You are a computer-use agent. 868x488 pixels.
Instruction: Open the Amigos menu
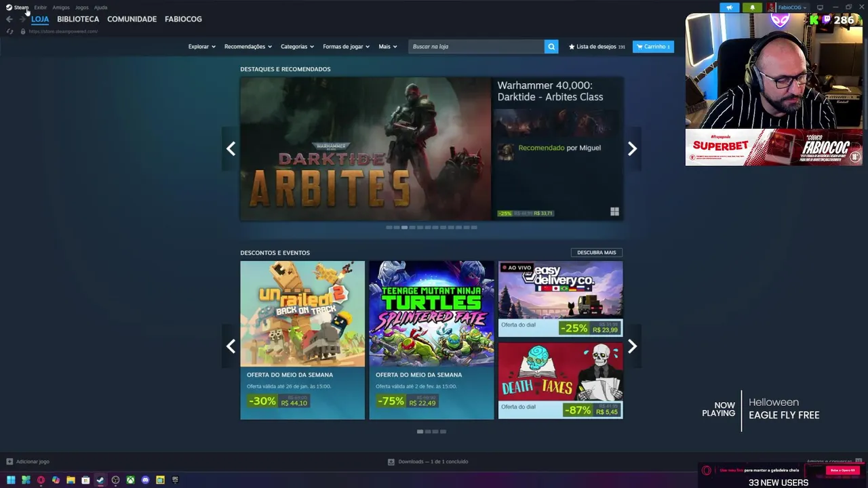[x=61, y=7]
